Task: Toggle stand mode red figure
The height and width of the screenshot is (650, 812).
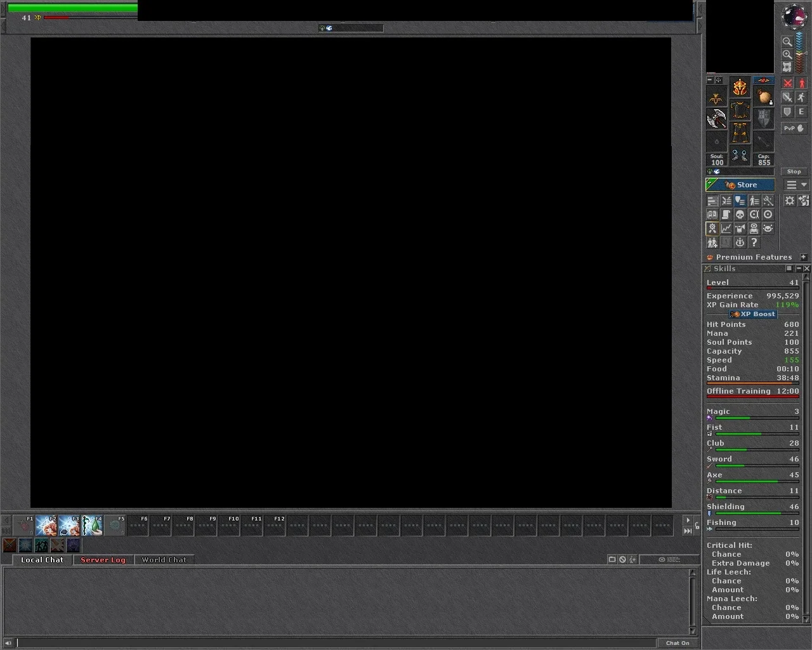Action: click(x=801, y=83)
